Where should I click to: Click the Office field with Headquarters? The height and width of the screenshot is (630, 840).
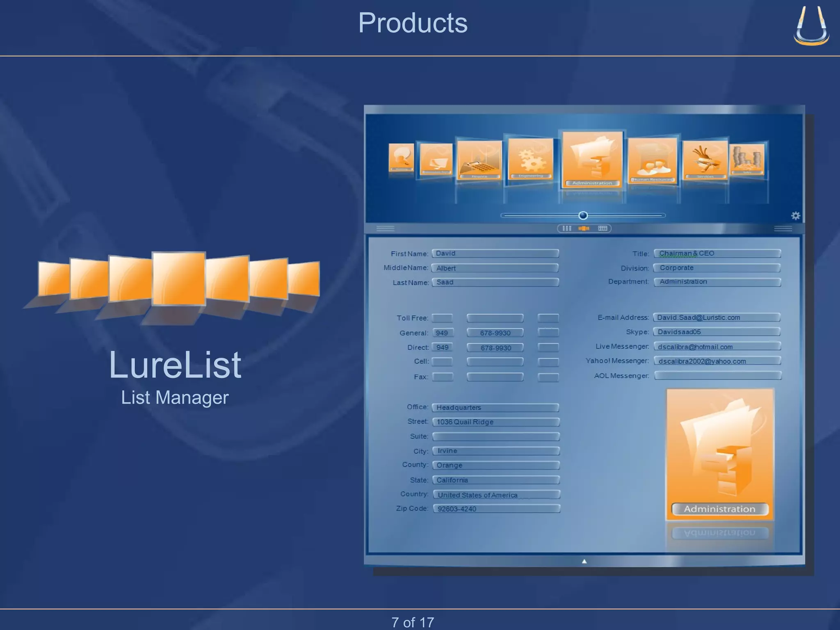[x=495, y=408]
